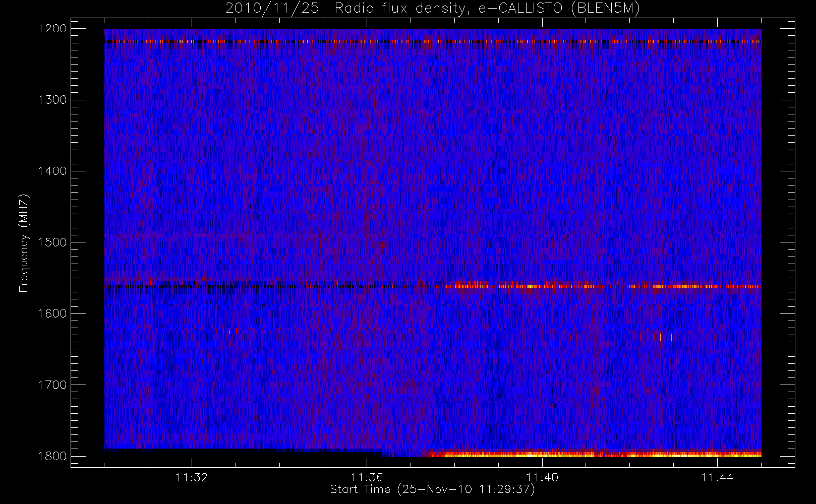Click the 11:44 time tick label

[717, 477]
